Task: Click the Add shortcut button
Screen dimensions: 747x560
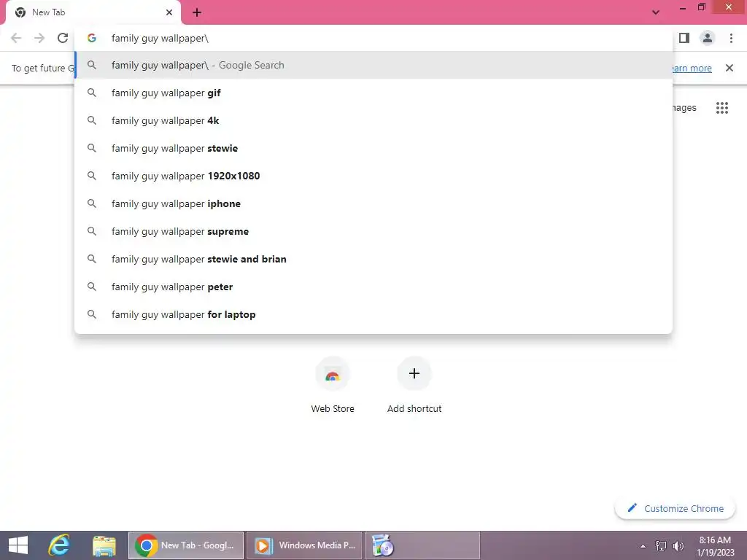Action: tap(414, 385)
